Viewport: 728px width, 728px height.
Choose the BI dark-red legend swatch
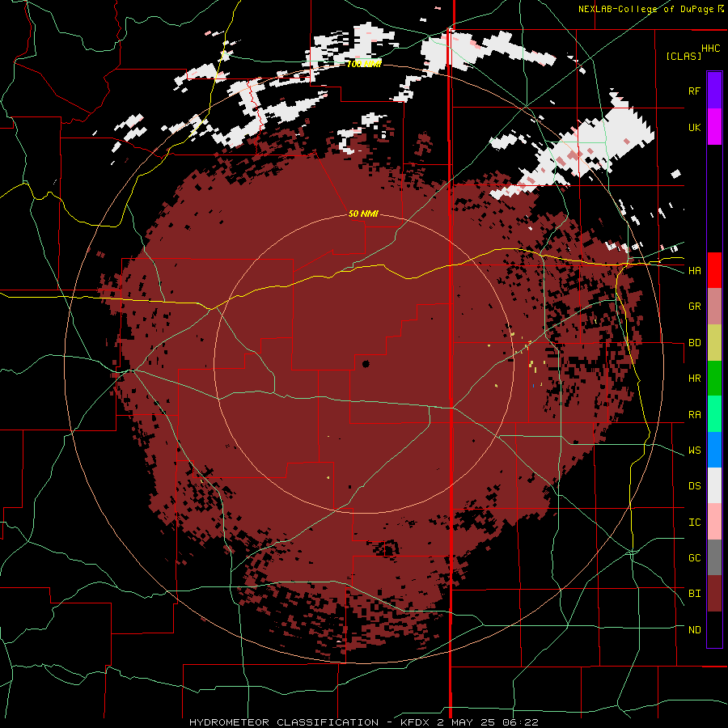714,594
